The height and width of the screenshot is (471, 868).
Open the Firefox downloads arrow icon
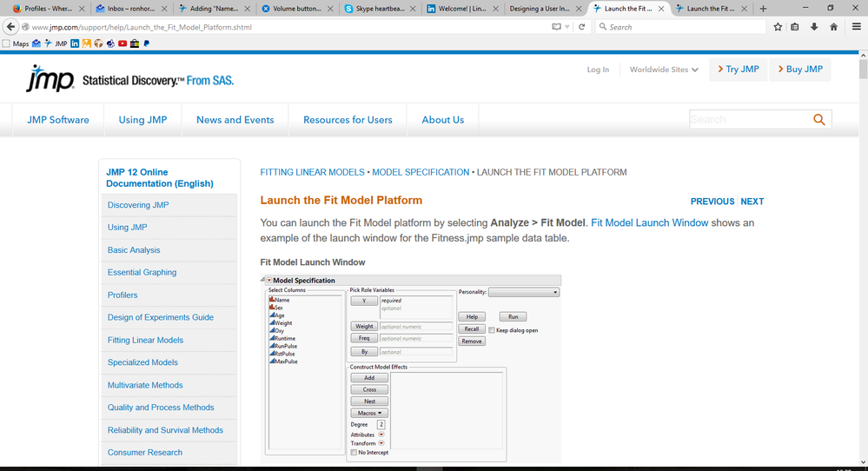[x=814, y=27]
